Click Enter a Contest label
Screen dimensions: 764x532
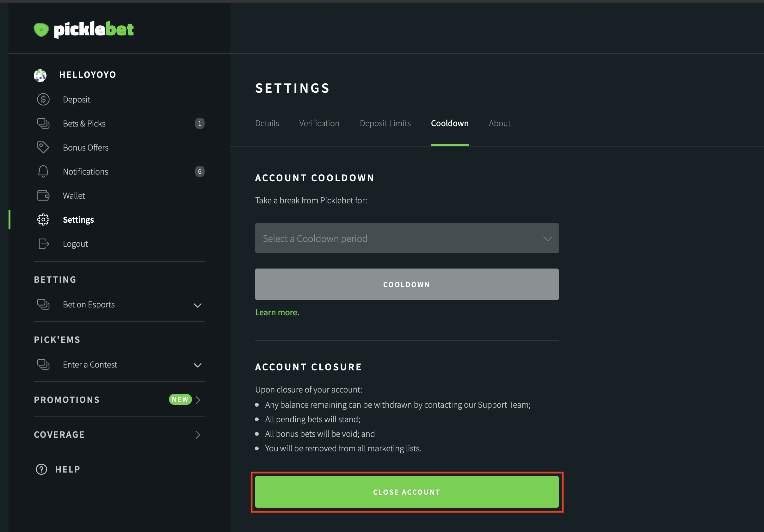click(90, 365)
